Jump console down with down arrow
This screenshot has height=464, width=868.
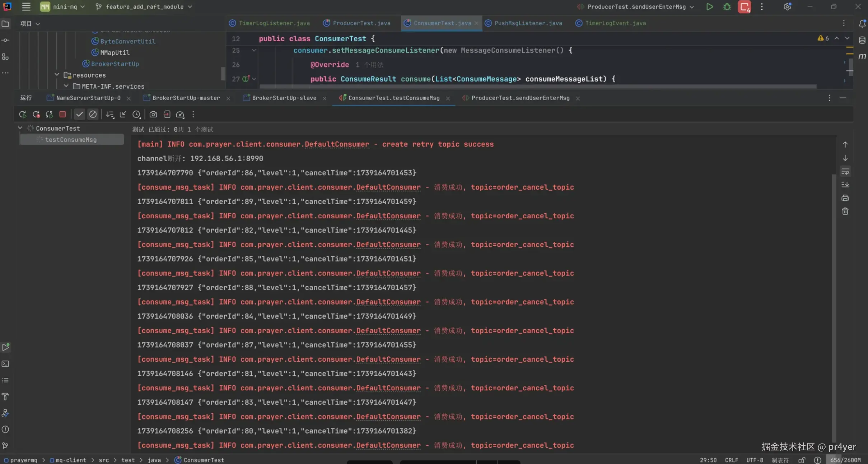click(845, 158)
